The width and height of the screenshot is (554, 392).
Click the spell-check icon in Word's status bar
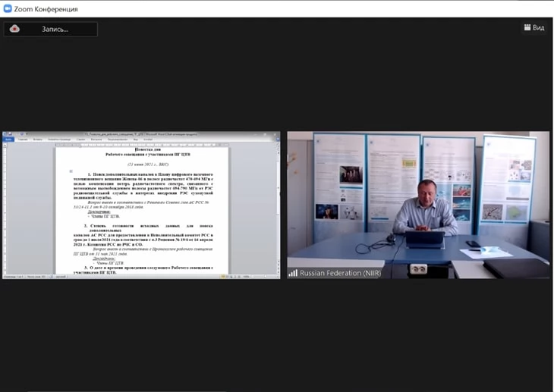(x=52, y=277)
